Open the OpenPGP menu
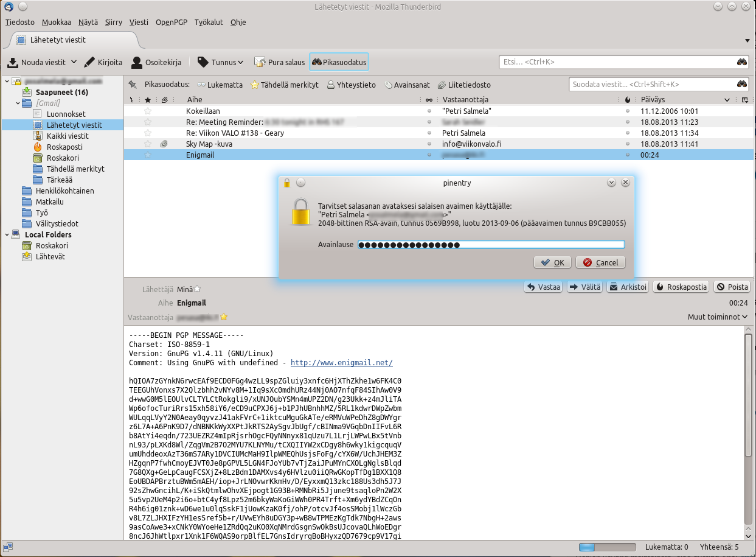This screenshot has height=557, width=756. point(172,23)
